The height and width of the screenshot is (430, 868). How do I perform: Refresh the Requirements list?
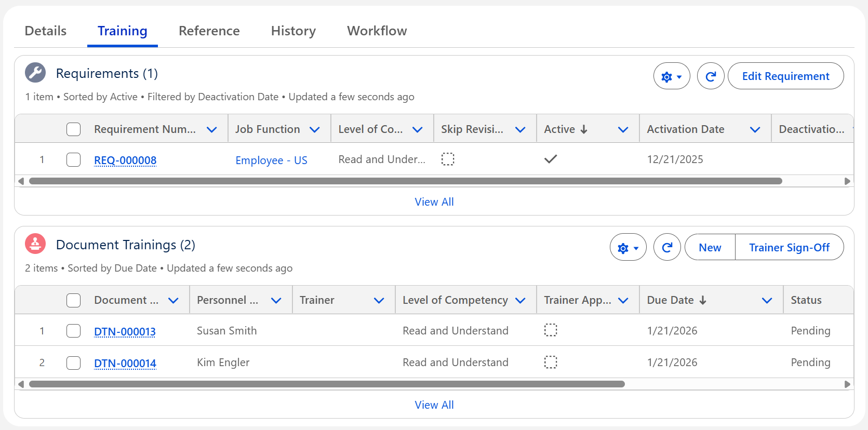point(710,76)
